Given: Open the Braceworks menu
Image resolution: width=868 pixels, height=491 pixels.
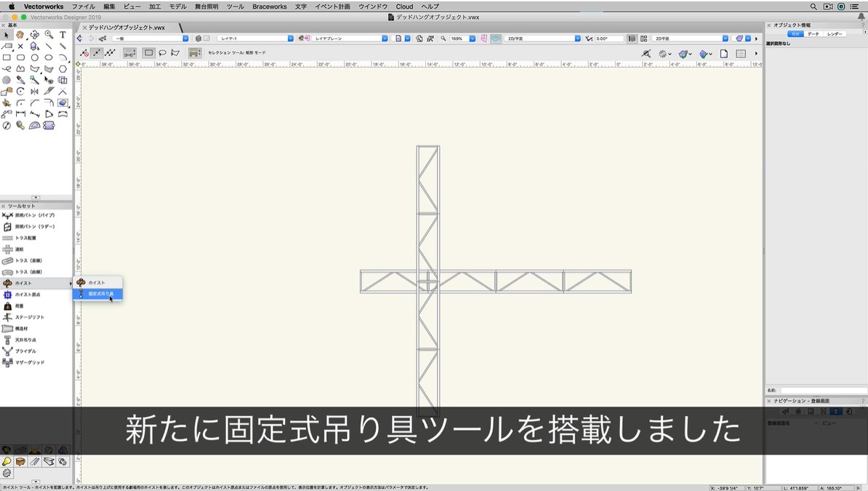Looking at the screenshot, I should click(270, 7).
